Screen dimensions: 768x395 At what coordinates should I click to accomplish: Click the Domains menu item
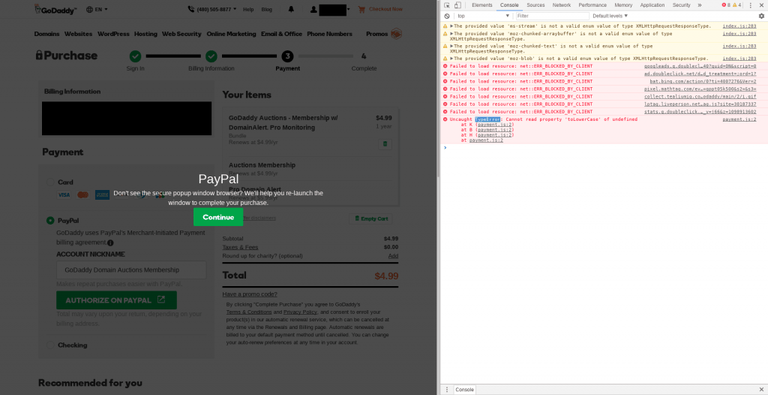point(47,34)
